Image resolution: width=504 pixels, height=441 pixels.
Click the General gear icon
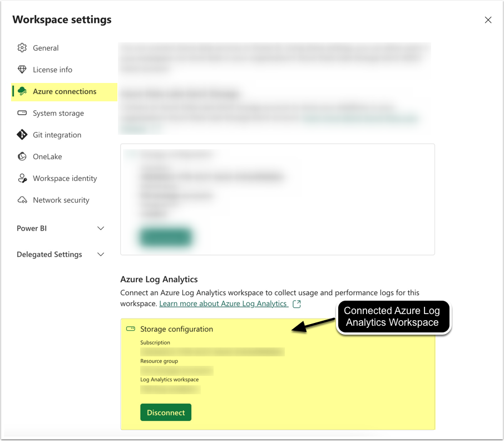pyautogui.click(x=22, y=48)
